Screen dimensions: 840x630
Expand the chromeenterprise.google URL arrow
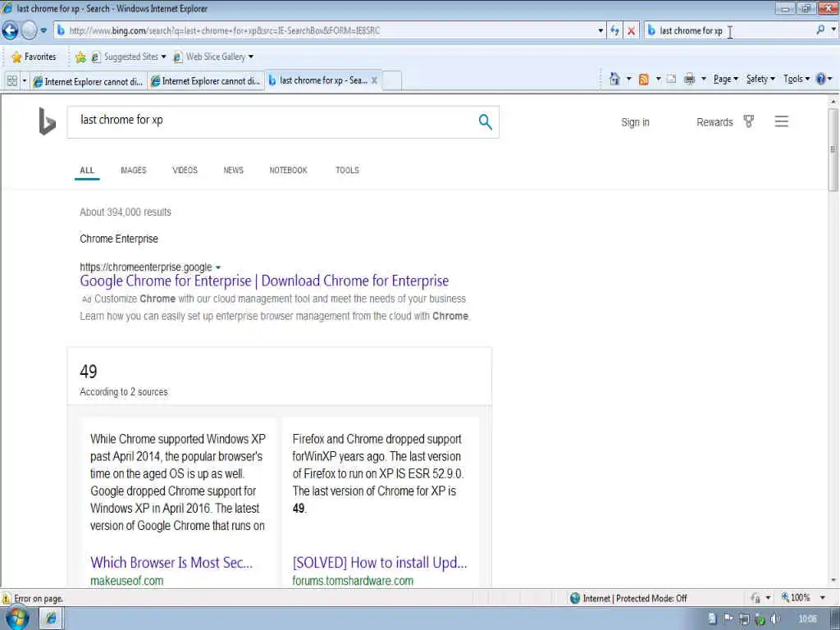click(x=218, y=267)
